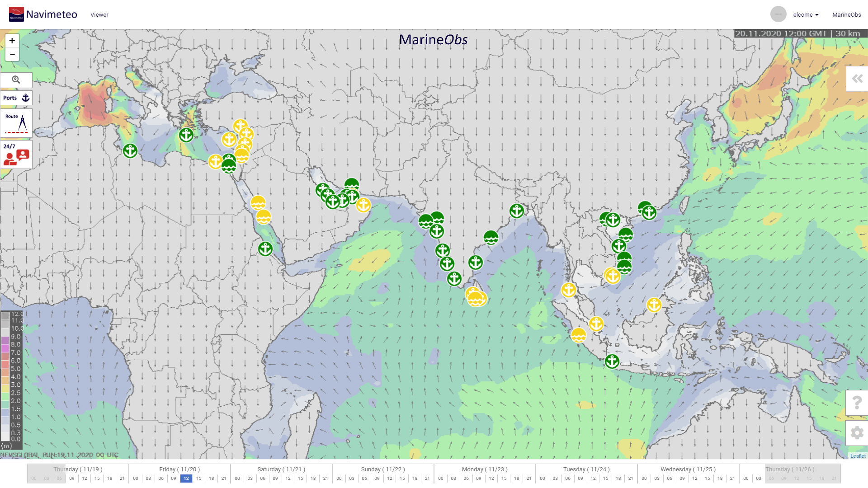Select green anchor port marker in Greece
Viewport: 868px width, 488px height.
click(186, 135)
